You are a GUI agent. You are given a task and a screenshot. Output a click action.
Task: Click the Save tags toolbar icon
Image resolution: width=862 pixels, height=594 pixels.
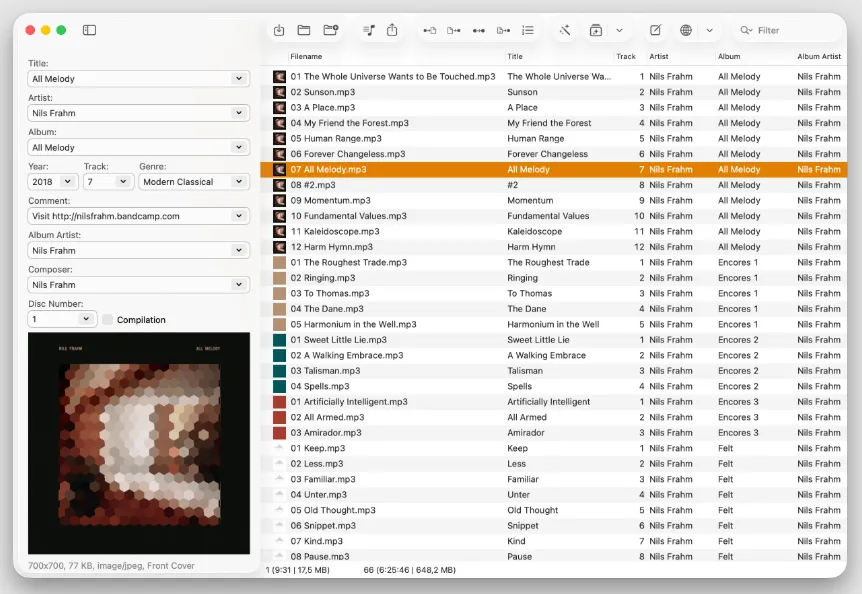pyautogui.click(x=279, y=30)
